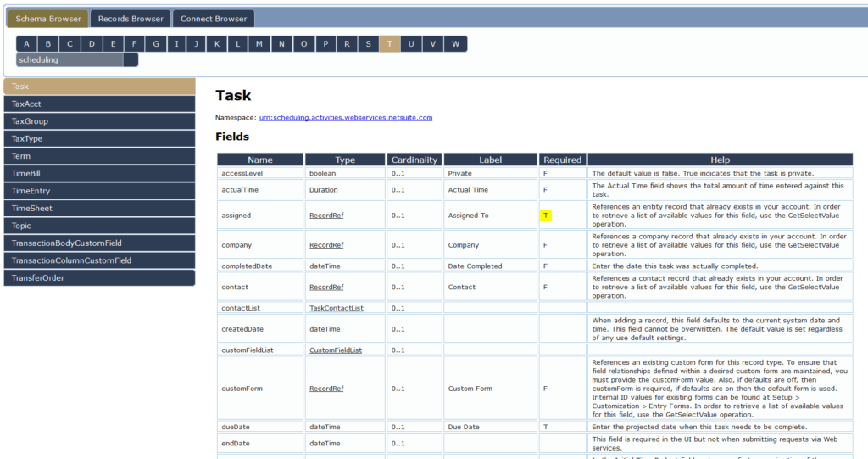Open the CustomFieldList type link

pyautogui.click(x=336, y=350)
